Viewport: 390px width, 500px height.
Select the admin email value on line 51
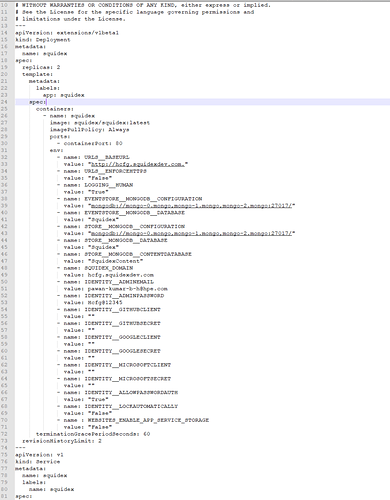128,289
